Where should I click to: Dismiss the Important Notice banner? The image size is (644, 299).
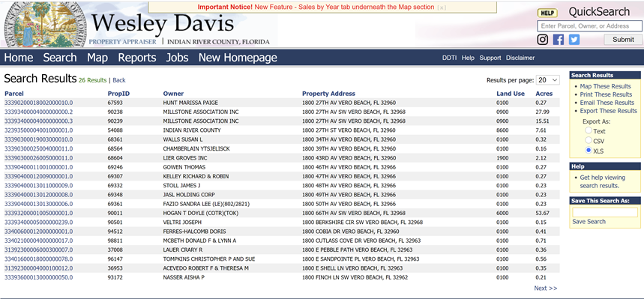tap(442, 7)
